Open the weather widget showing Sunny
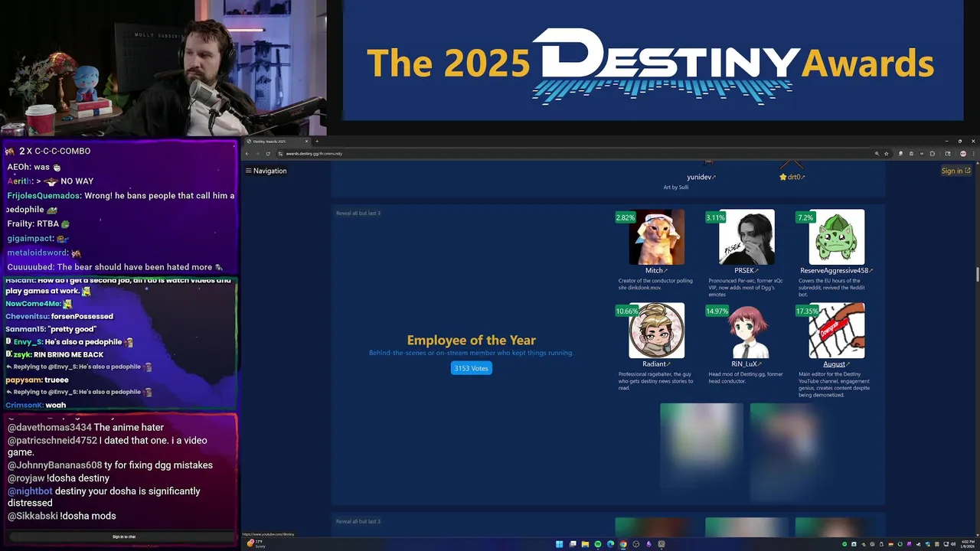Screen dimensions: 980x551 click(256, 544)
